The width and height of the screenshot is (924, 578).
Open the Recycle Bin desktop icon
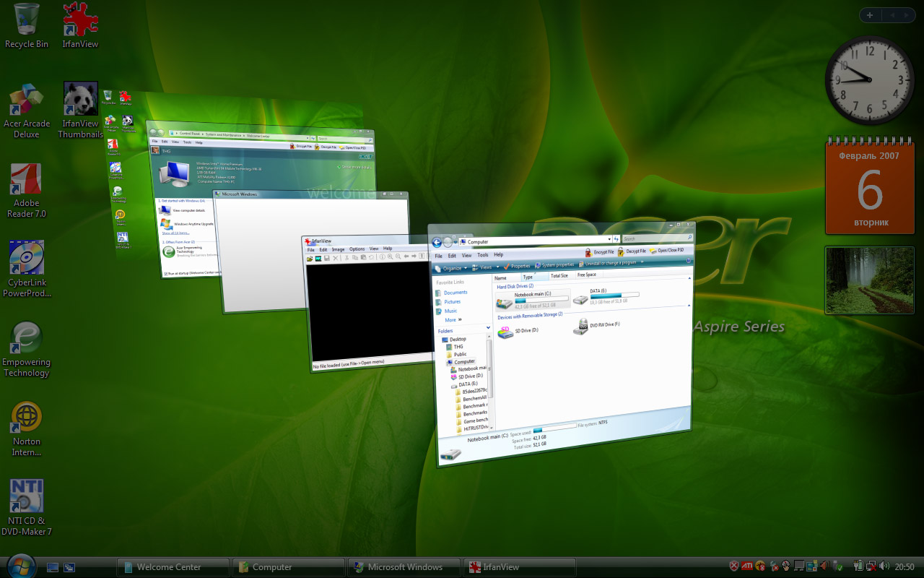(27, 26)
